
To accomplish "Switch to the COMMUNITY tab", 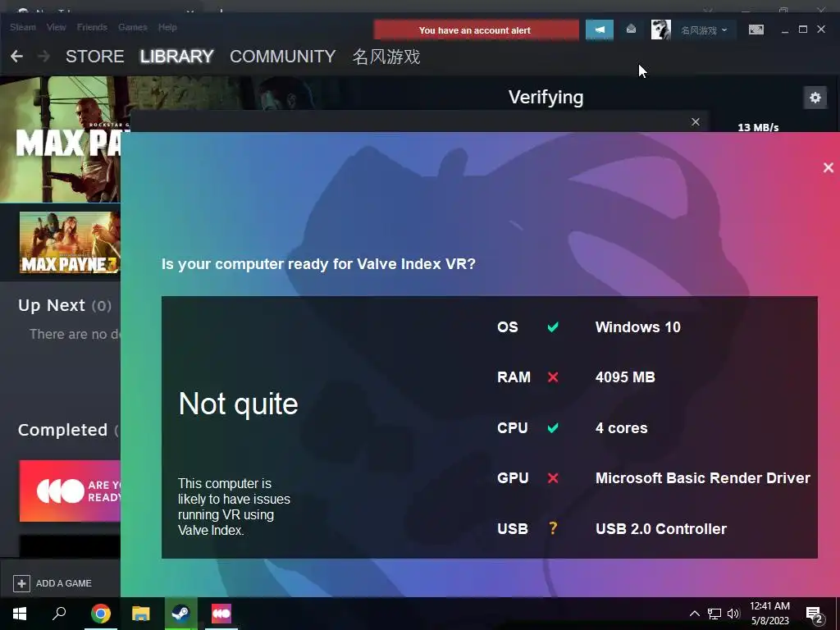I will 283,57.
